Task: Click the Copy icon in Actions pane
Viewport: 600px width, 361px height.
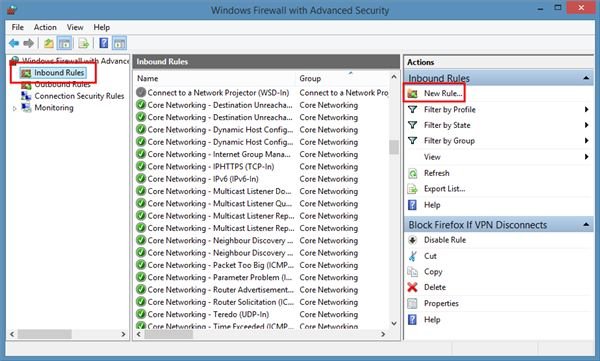Action: coord(412,272)
